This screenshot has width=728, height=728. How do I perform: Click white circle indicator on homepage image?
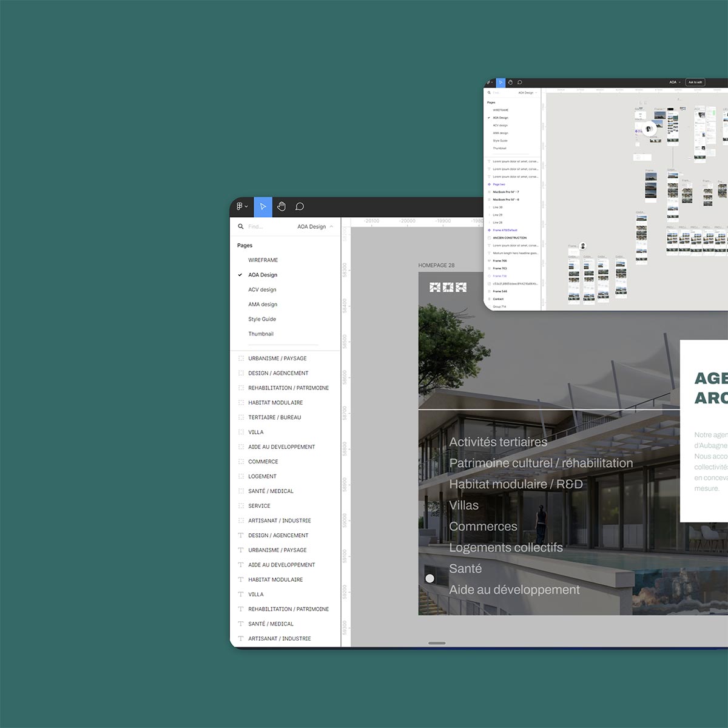[x=430, y=579]
